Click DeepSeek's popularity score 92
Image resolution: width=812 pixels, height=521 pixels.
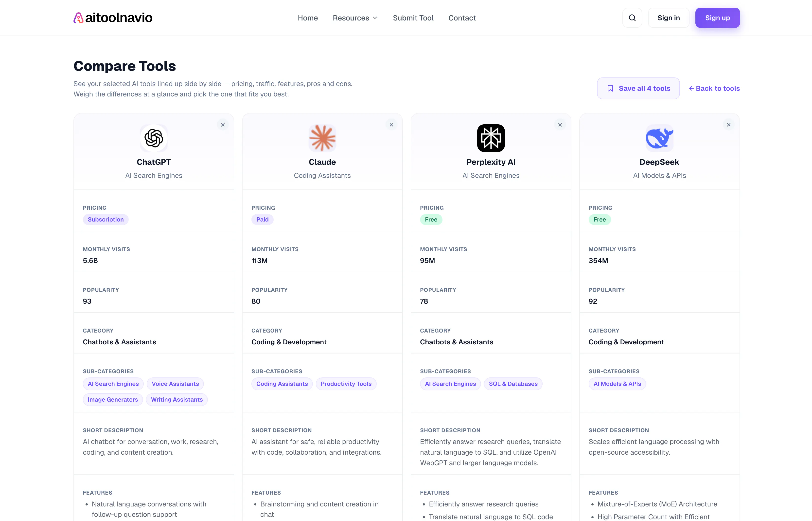593,301
